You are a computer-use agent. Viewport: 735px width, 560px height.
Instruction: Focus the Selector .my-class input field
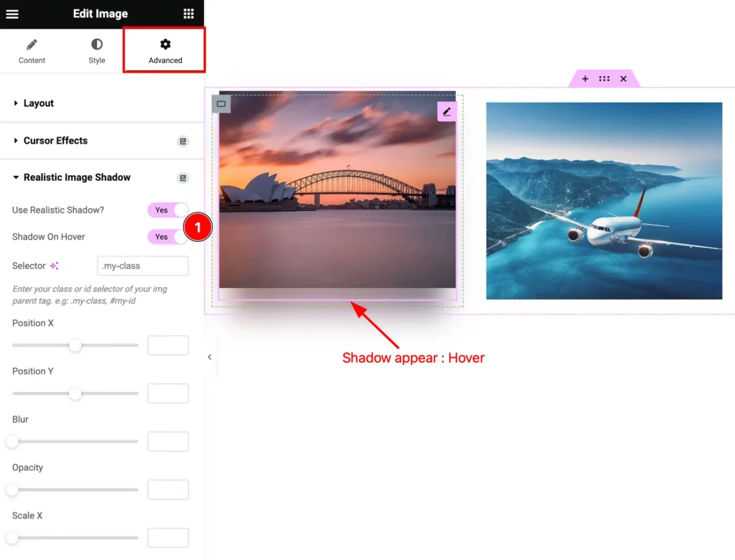point(143,266)
